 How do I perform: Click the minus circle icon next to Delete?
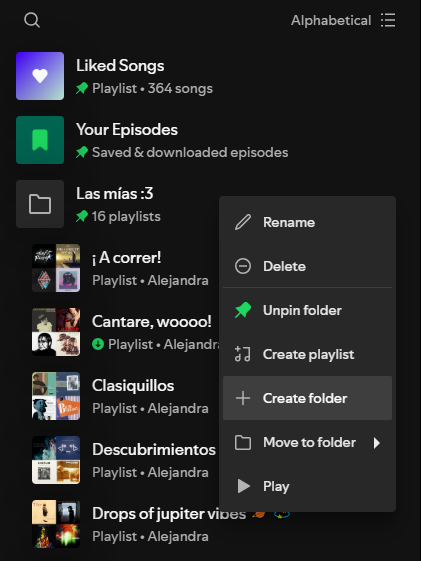click(243, 266)
